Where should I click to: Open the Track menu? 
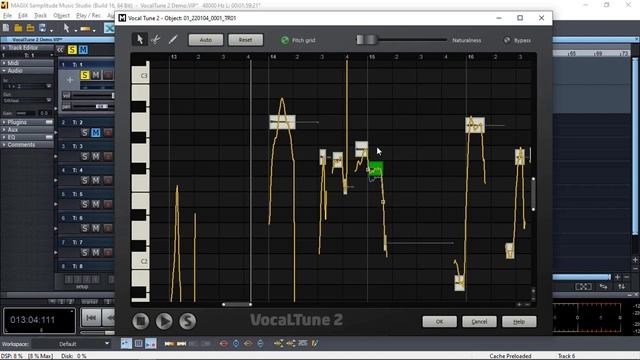pos(40,16)
